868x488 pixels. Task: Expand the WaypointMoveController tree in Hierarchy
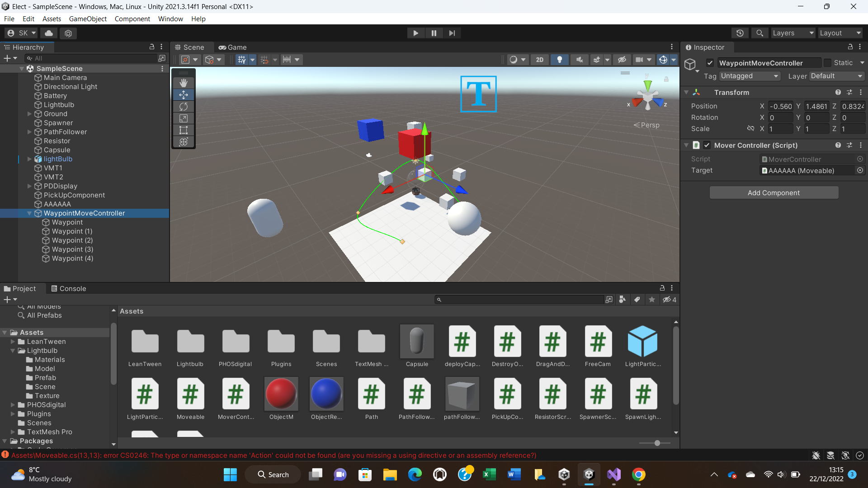pyautogui.click(x=28, y=213)
